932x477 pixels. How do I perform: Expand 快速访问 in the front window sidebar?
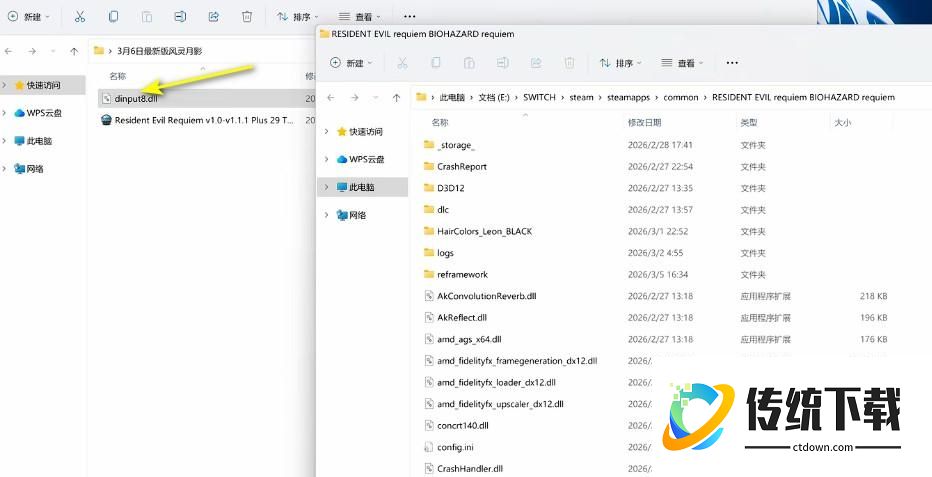coord(327,132)
